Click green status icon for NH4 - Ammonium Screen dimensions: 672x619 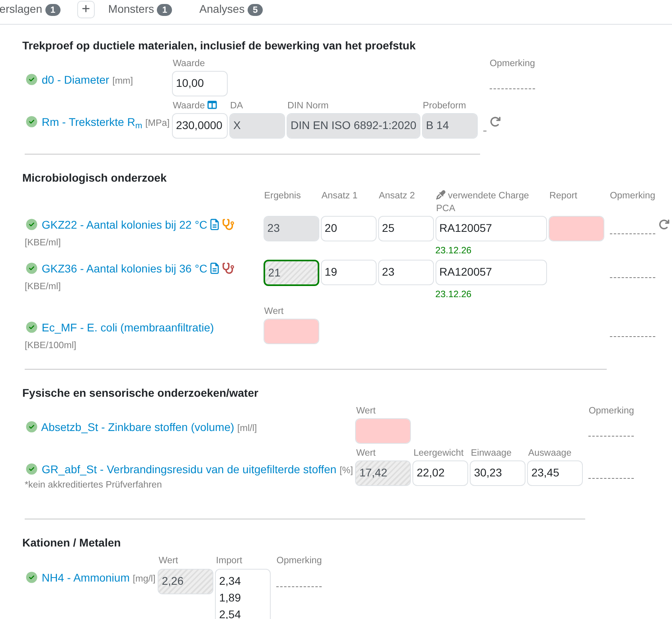click(x=31, y=578)
